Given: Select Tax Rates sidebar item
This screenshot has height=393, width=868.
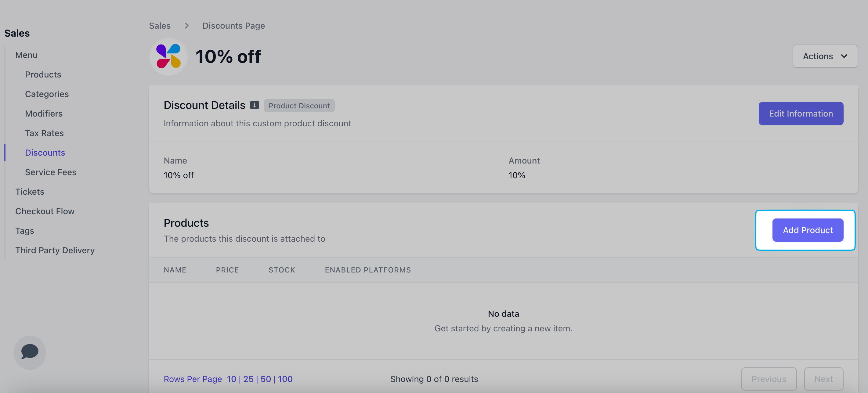Looking at the screenshot, I should pos(45,133).
